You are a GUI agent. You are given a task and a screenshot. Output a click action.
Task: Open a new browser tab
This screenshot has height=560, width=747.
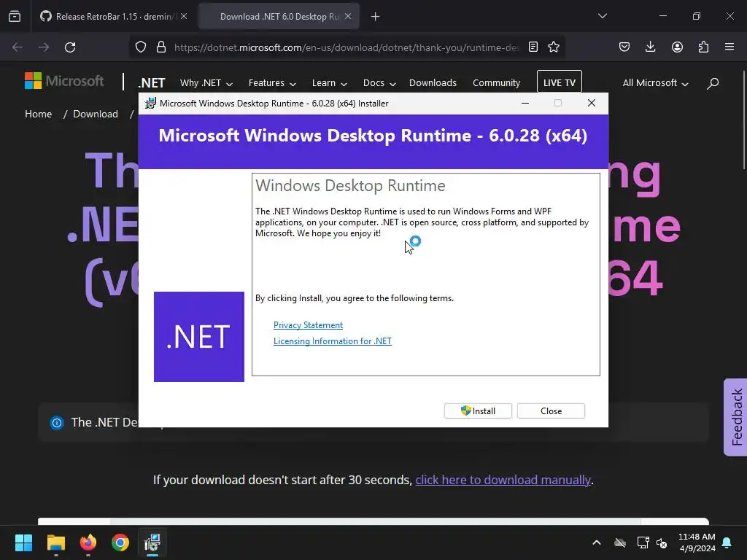click(376, 17)
